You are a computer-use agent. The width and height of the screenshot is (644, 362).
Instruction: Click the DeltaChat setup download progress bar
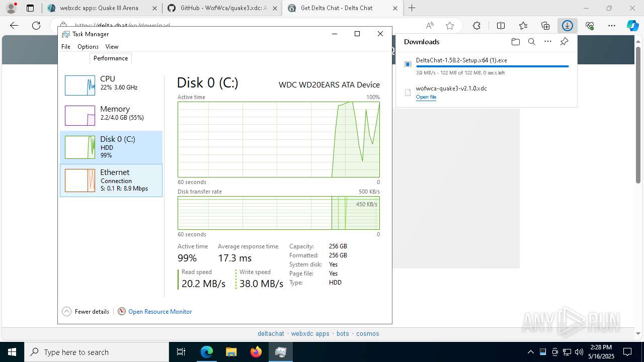(x=493, y=66)
